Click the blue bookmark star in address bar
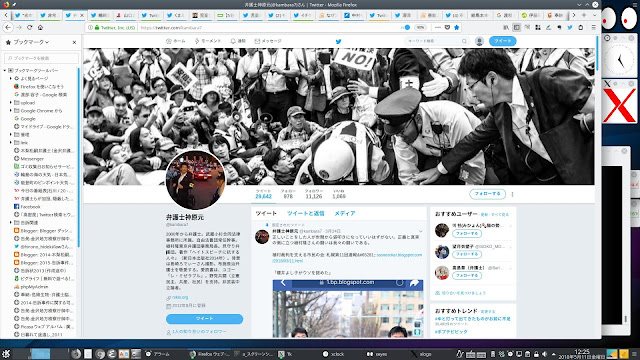 point(457,27)
